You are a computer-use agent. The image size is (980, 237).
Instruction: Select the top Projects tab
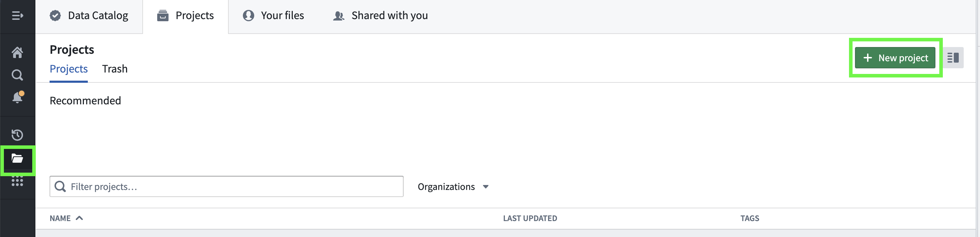pos(185,16)
